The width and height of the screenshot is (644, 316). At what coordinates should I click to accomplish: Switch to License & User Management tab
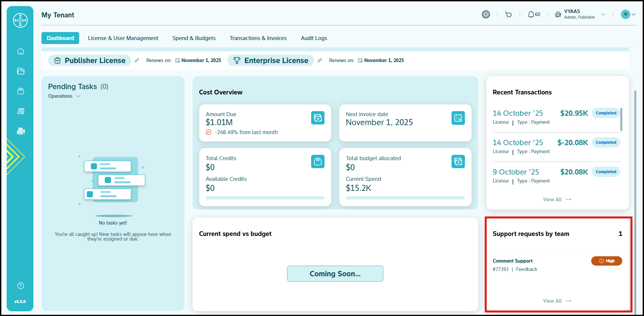pyautogui.click(x=123, y=38)
